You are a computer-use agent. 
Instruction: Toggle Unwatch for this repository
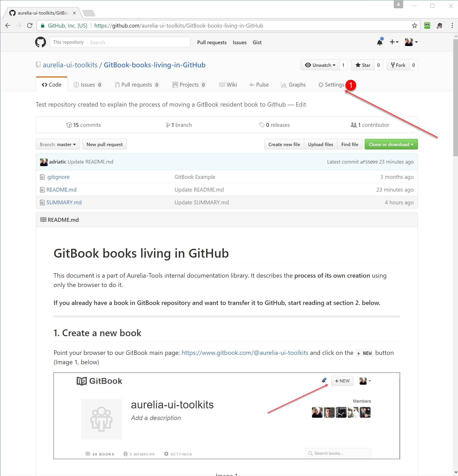(320, 65)
